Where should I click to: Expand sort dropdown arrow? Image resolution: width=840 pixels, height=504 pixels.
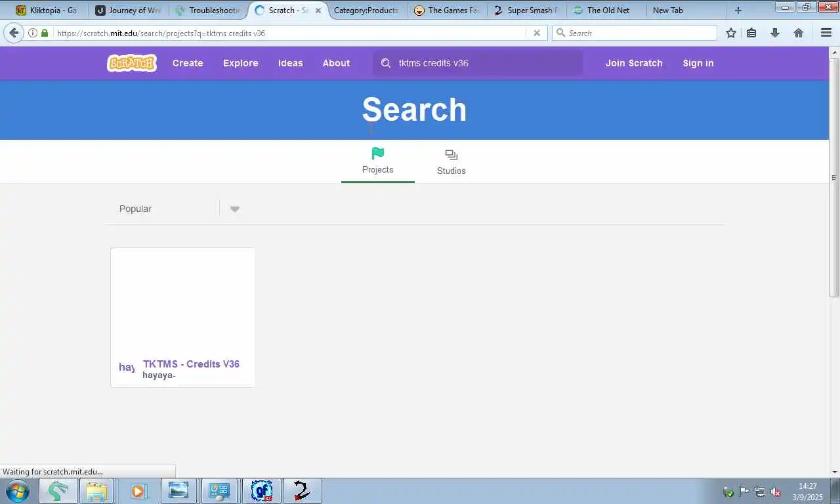point(235,209)
